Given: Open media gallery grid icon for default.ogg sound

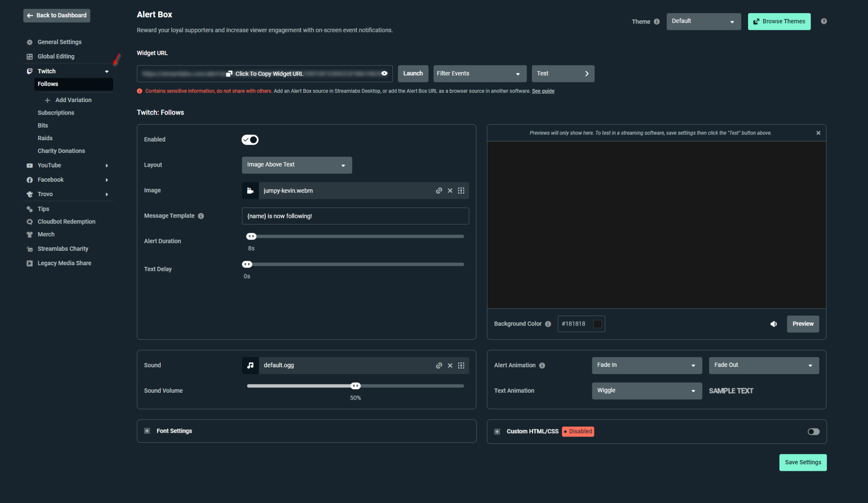Looking at the screenshot, I should click(461, 365).
